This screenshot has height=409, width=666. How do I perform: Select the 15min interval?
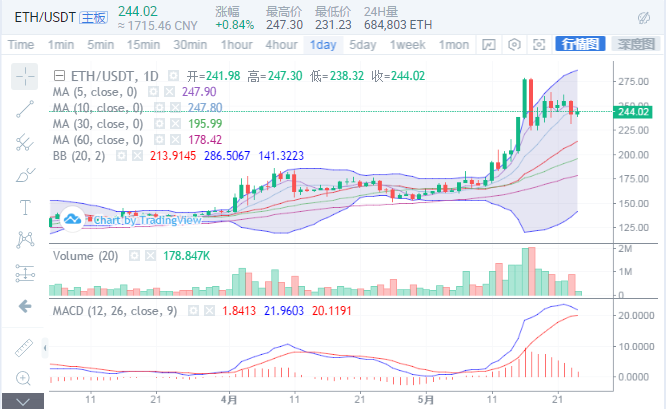144,45
